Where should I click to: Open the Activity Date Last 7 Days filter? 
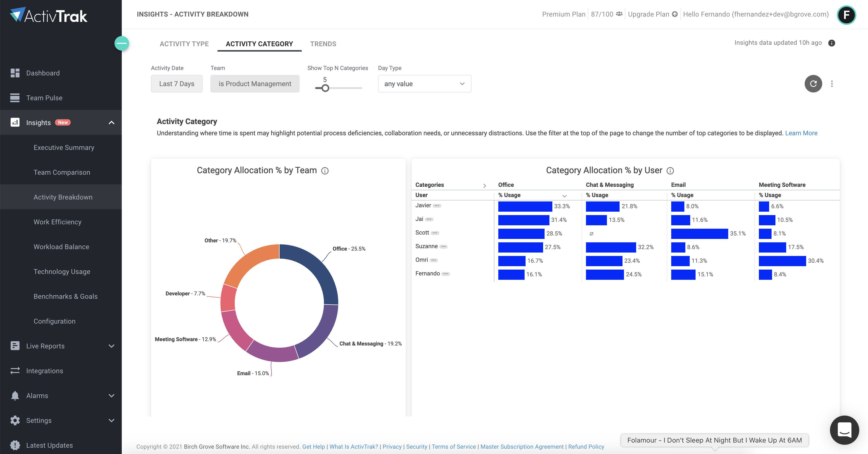[177, 84]
